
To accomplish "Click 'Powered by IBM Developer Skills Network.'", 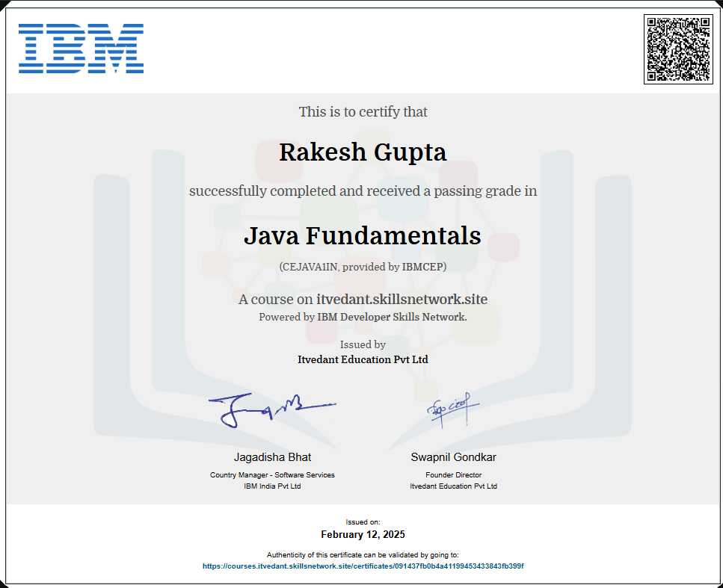I will tap(363, 317).
